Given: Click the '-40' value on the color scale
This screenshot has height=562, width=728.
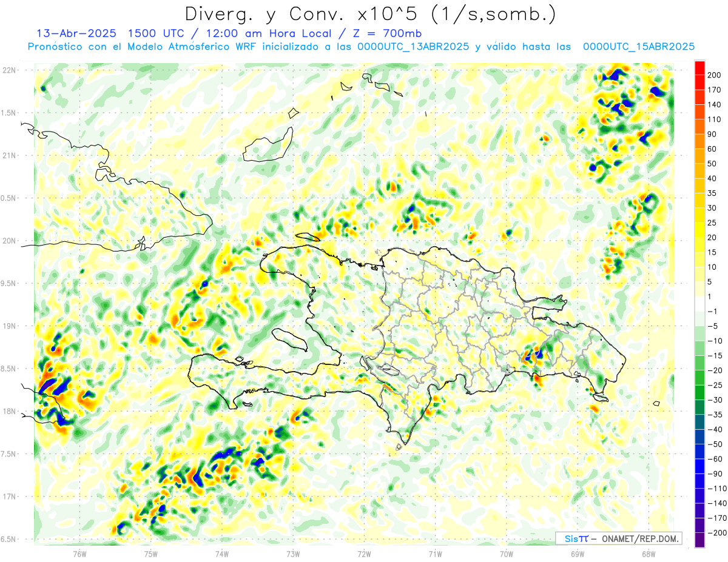Looking at the screenshot, I should point(715,430).
